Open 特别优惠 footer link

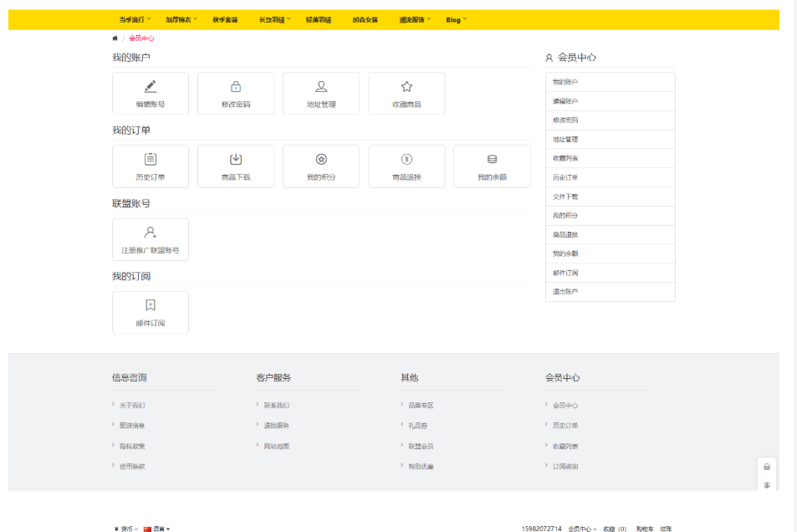[421, 467]
